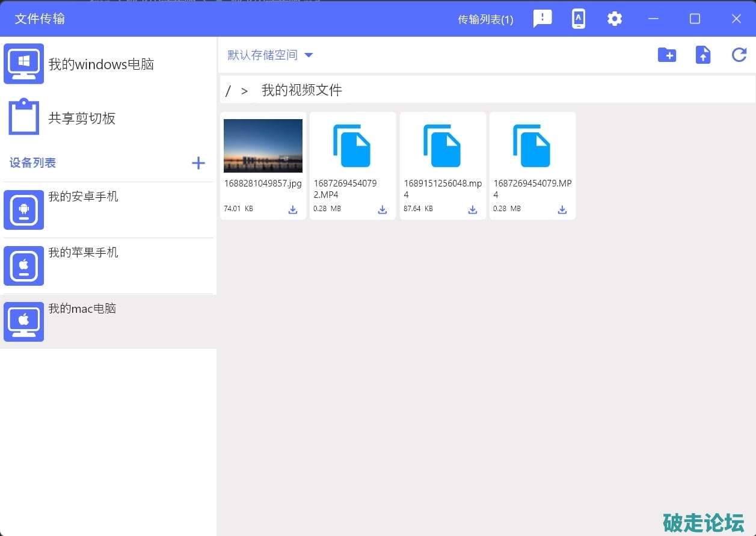Select 我的windows电脑 at the top
Image resolution: width=756 pixels, height=536 pixels.
(x=100, y=64)
